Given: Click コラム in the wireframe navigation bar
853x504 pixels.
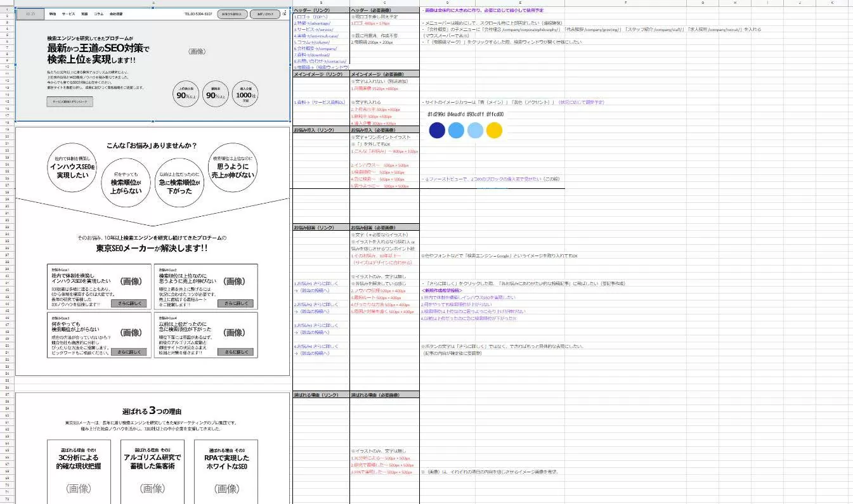Looking at the screenshot, I should [x=98, y=13].
